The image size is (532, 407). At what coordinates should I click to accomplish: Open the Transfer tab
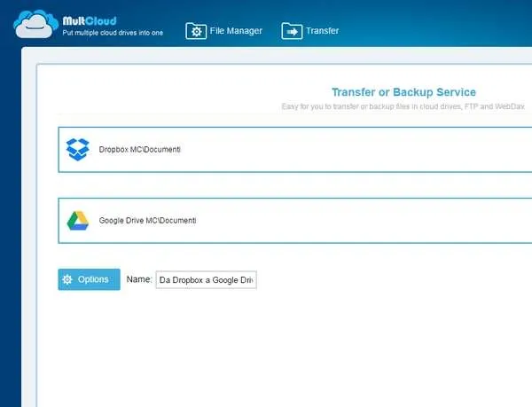point(310,31)
